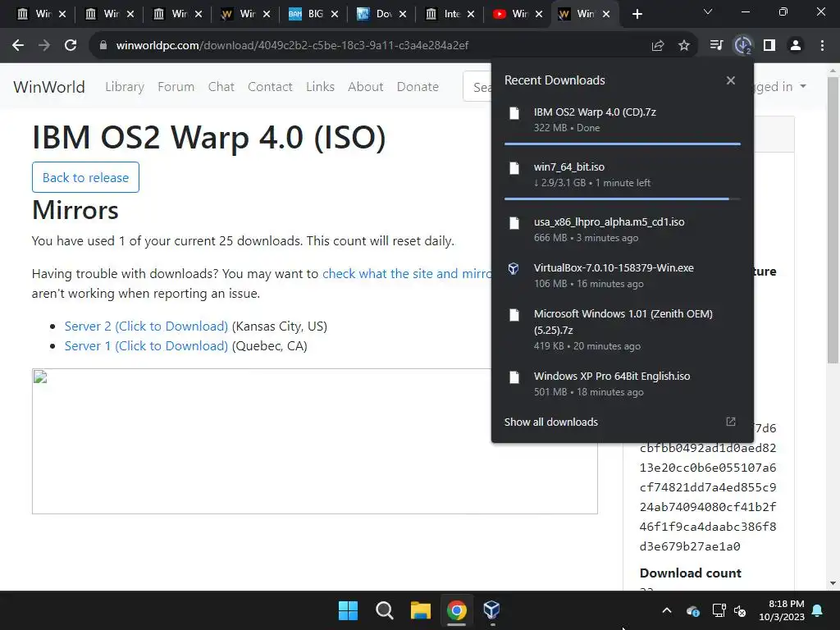
Task: Open IBM OS2 Warp 4.0 (CD).7z download
Action: [623, 120]
